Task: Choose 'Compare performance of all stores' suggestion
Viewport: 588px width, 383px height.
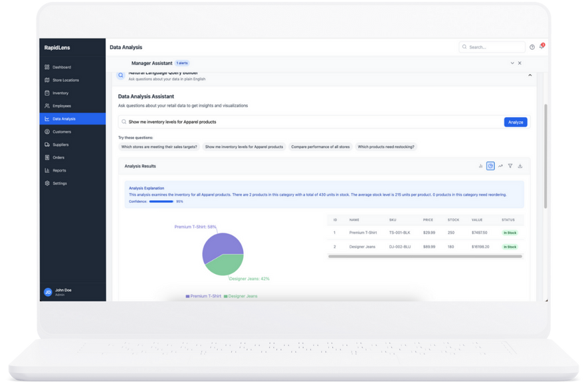Action: click(x=320, y=147)
